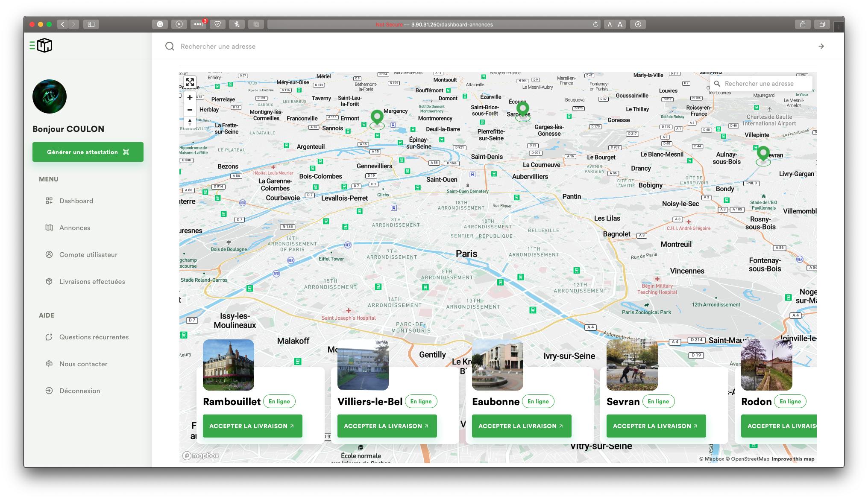Zoom out on the map

pyautogui.click(x=190, y=110)
